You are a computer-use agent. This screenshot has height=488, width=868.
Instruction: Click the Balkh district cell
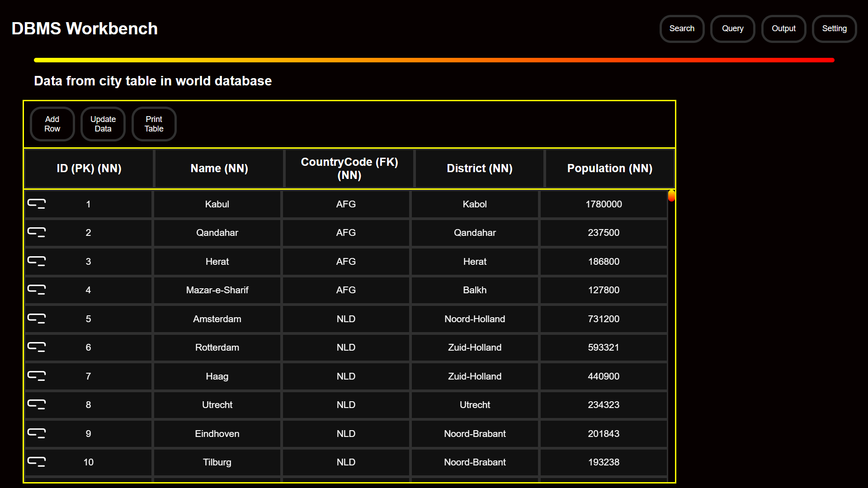coord(475,290)
